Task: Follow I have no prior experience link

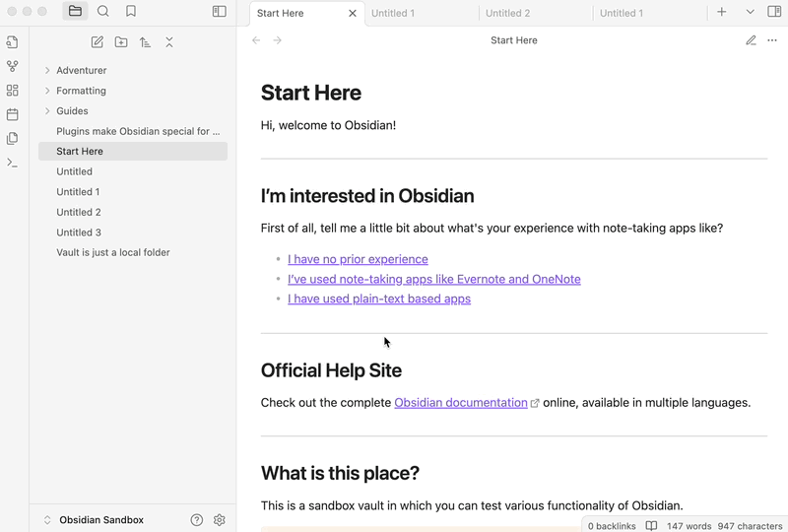Action: (x=358, y=259)
